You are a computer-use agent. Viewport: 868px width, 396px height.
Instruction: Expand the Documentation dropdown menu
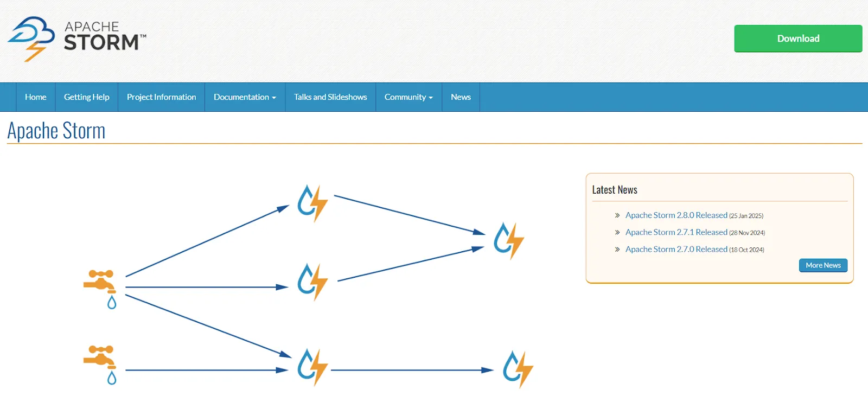pyautogui.click(x=245, y=97)
